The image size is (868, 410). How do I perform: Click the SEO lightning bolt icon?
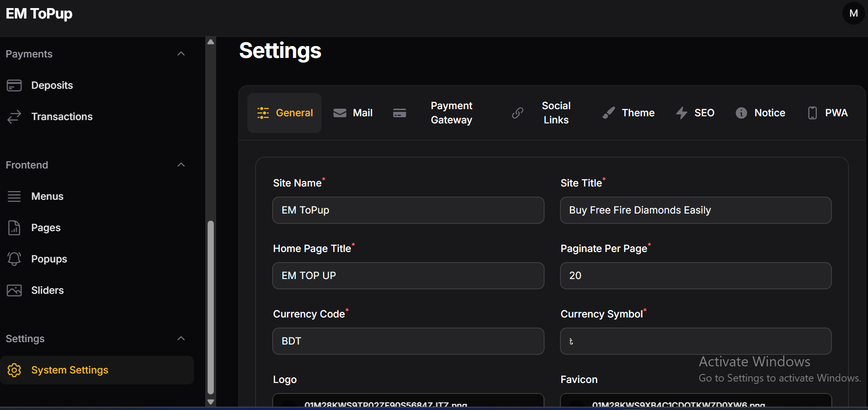coord(682,113)
